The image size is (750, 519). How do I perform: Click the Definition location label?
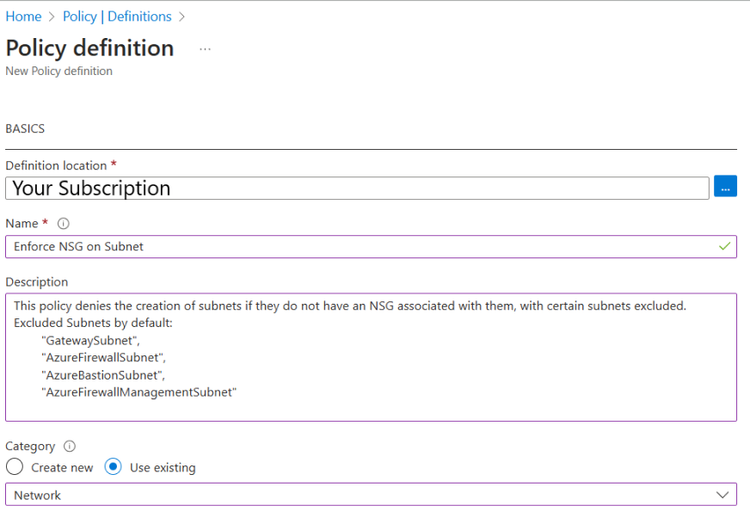(x=56, y=165)
